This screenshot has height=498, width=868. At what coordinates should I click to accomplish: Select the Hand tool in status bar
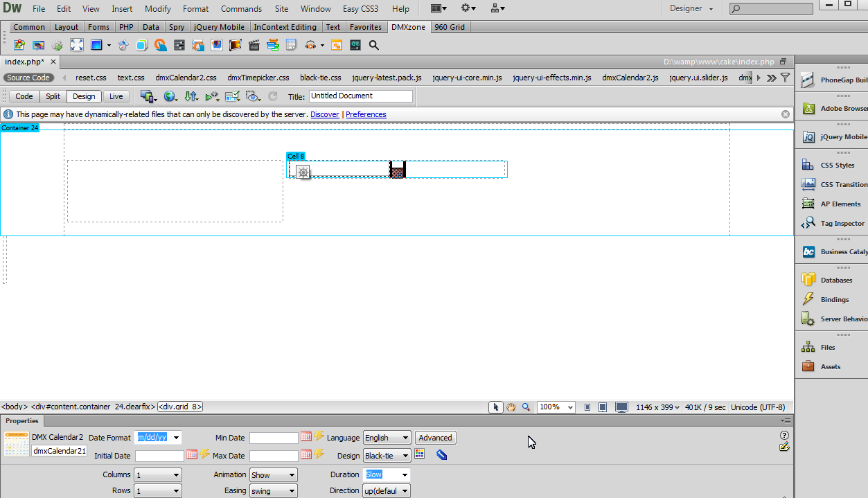[511, 407]
